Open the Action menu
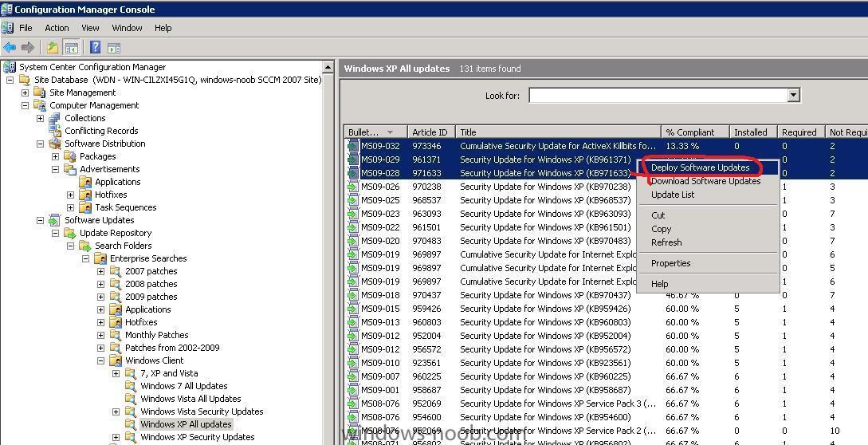This screenshot has width=868, height=445. click(57, 28)
